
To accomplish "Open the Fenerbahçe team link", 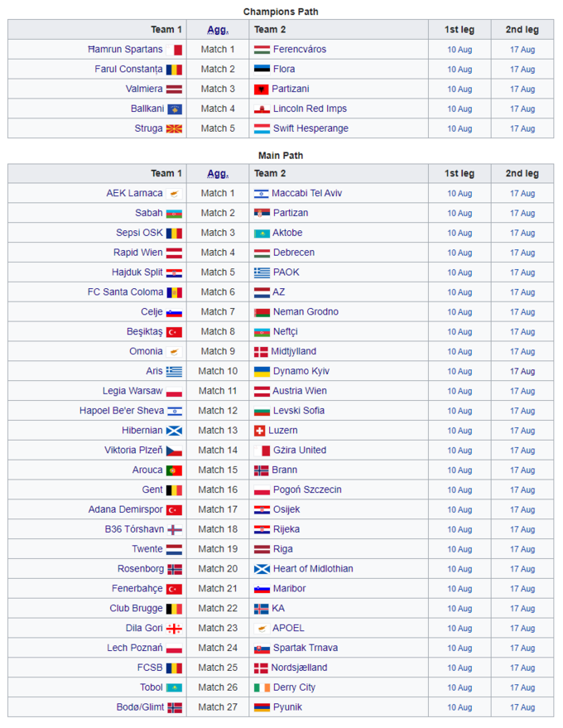I will [x=137, y=589].
